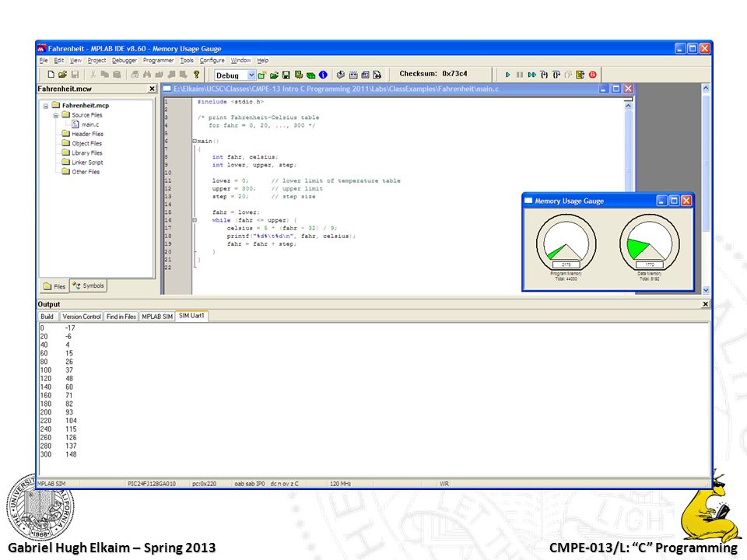Click the Halt pause debugger icon

coord(520,75)
